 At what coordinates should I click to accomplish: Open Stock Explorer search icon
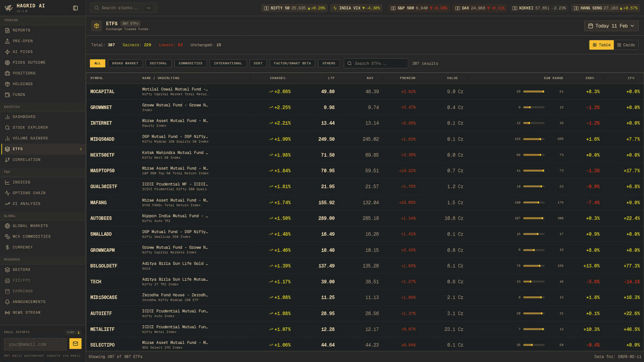point(7,128)
